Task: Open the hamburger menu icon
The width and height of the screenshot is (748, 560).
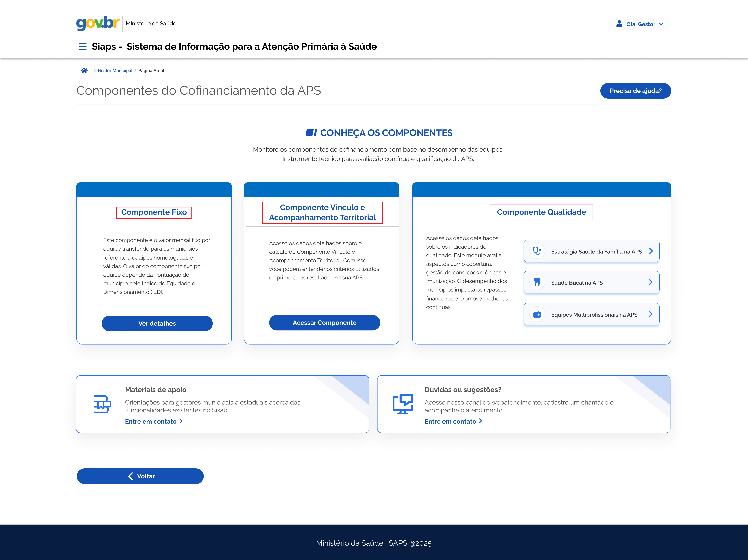Action: coord(82,47)
